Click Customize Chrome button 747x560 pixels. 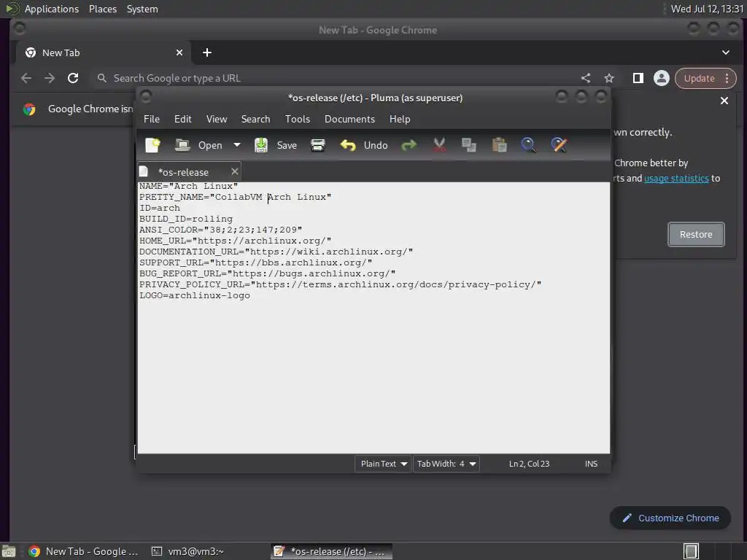670,518
